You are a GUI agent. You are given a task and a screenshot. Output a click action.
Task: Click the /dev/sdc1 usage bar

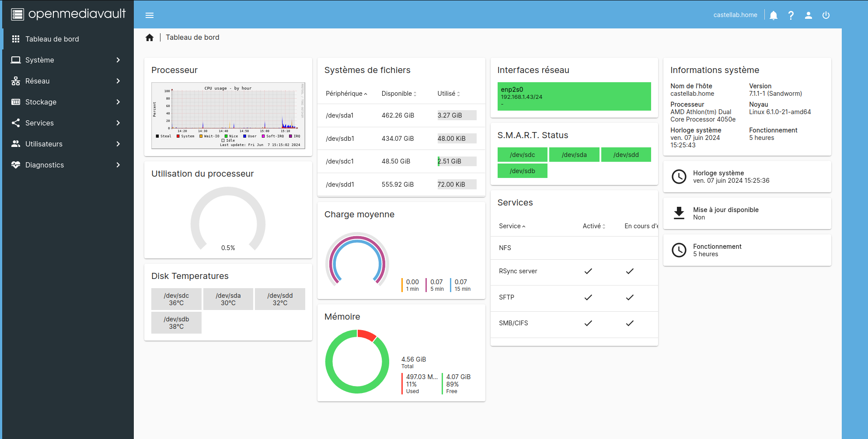tap(457, 161)
